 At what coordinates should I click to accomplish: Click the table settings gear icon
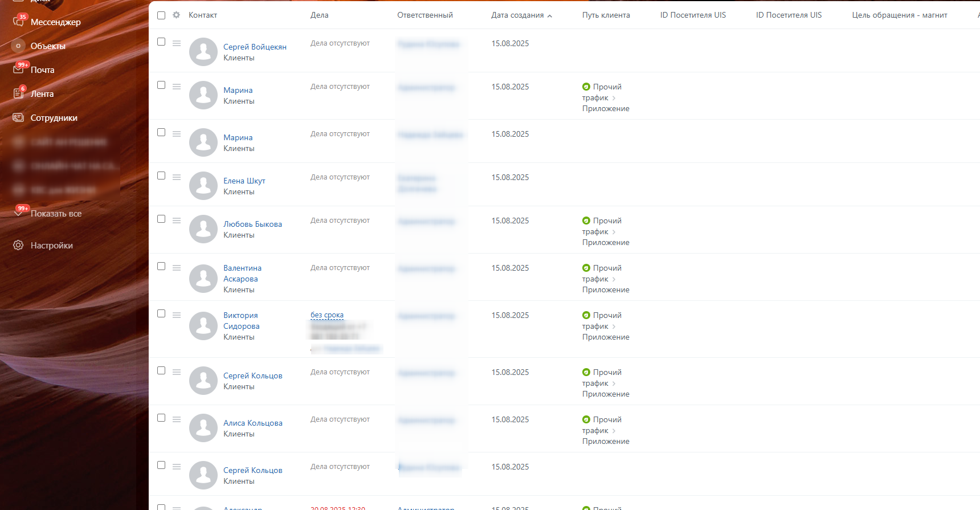[177, 15]
